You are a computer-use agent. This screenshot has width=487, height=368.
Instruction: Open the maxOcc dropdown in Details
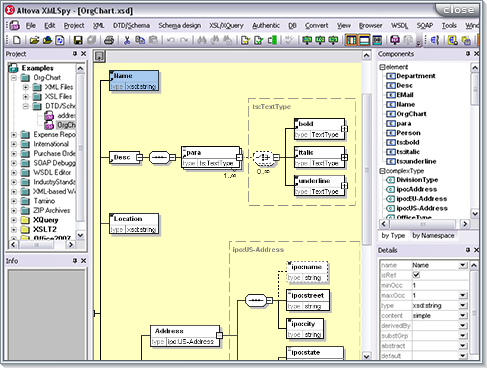click(463, 295)
